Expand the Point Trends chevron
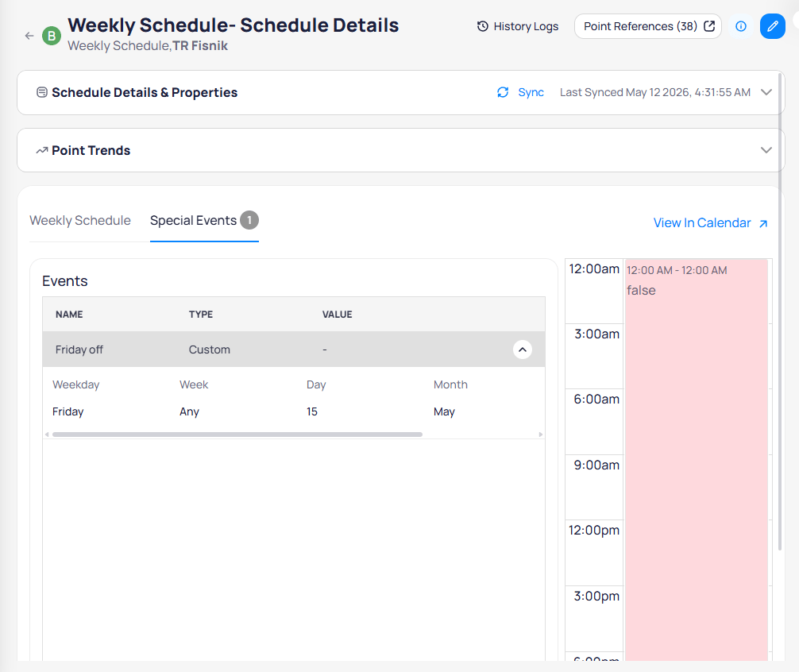This screenshot has height=672, width=799. click(766, 150)
